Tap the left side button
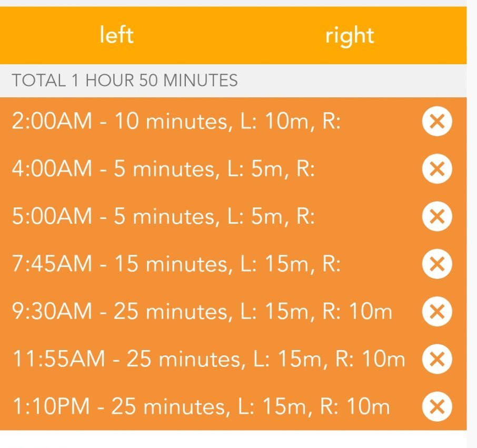 116,35
